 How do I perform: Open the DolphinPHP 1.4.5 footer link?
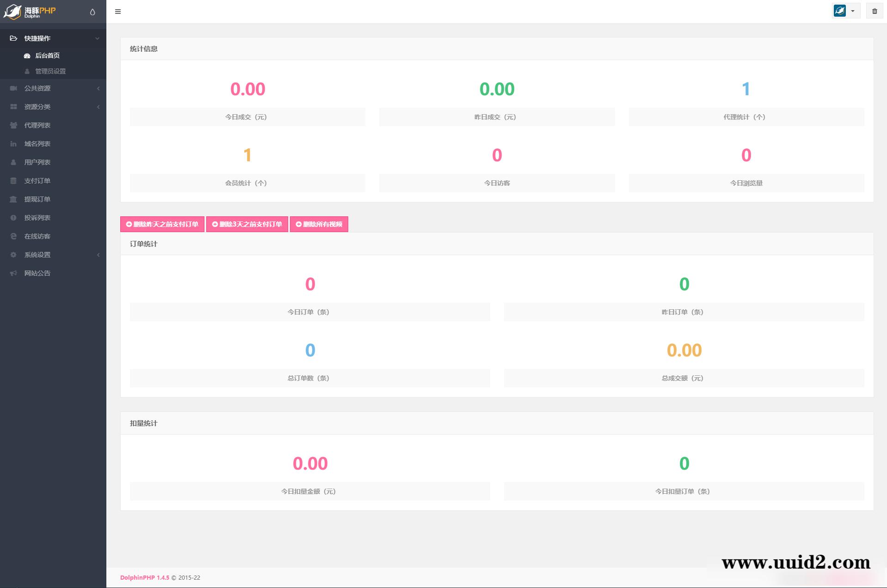click(x=144, y=577)
